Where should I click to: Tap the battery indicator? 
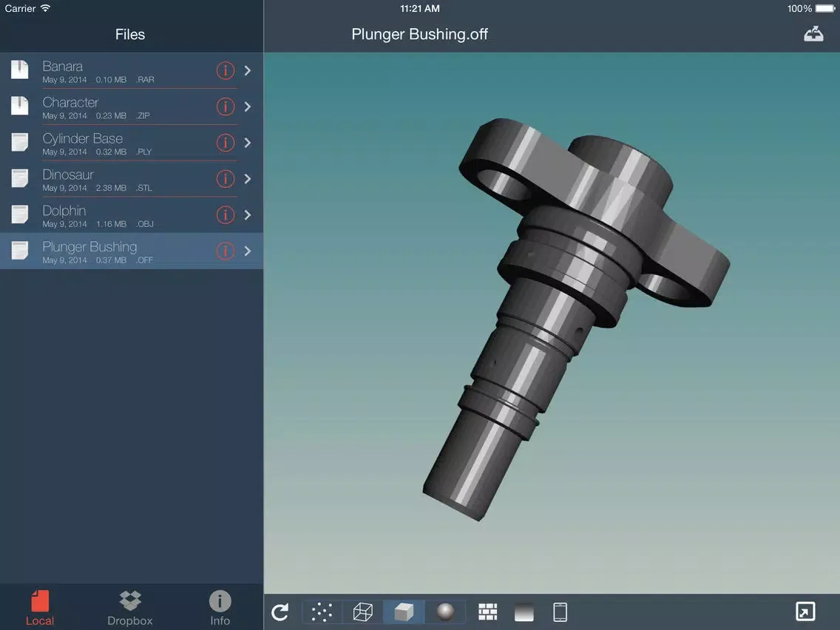pyautogui.click(x=825, y=8)
